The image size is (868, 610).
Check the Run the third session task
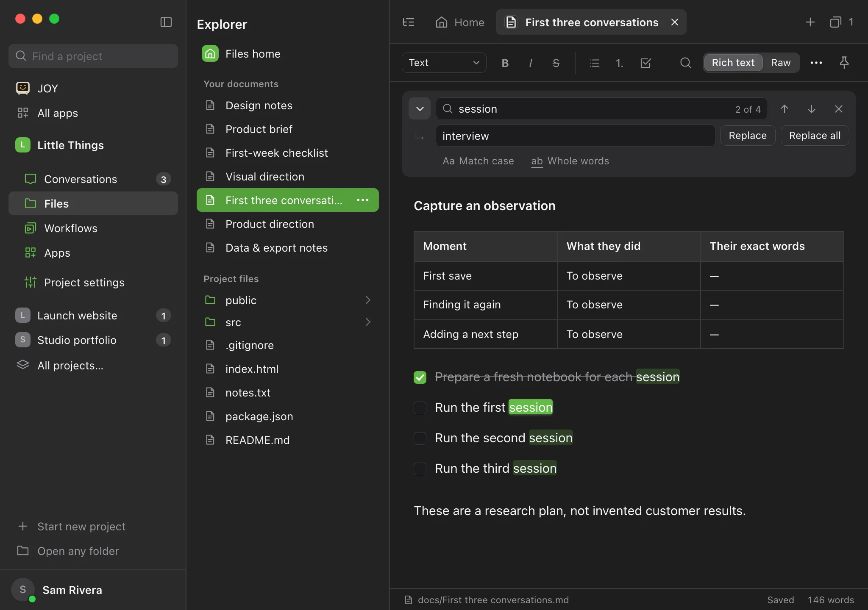[420, 469]
